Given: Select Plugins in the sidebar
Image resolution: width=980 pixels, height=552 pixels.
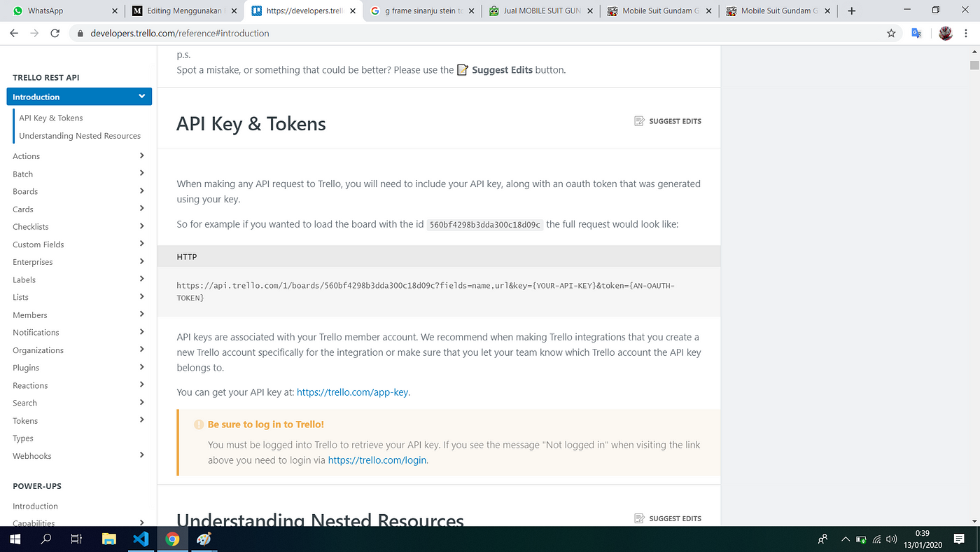Looking at the screenshot, I should tap(26, 368).
